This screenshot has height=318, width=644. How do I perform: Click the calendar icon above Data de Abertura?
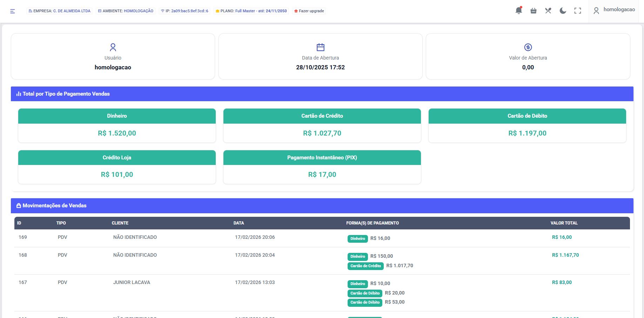tap(320, 47)
